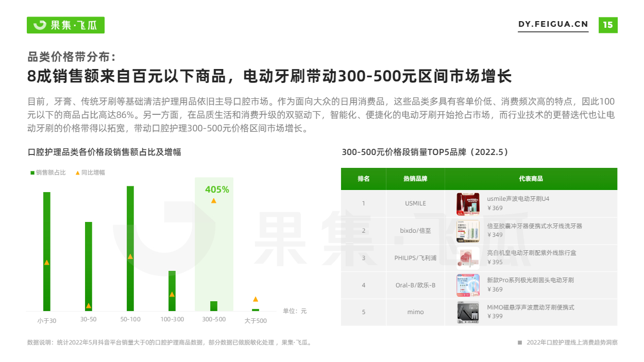This screenshot has width=644, height=362.
Task: Click the 果集·飞瓜 logo badge
Action: coord(65,25)
